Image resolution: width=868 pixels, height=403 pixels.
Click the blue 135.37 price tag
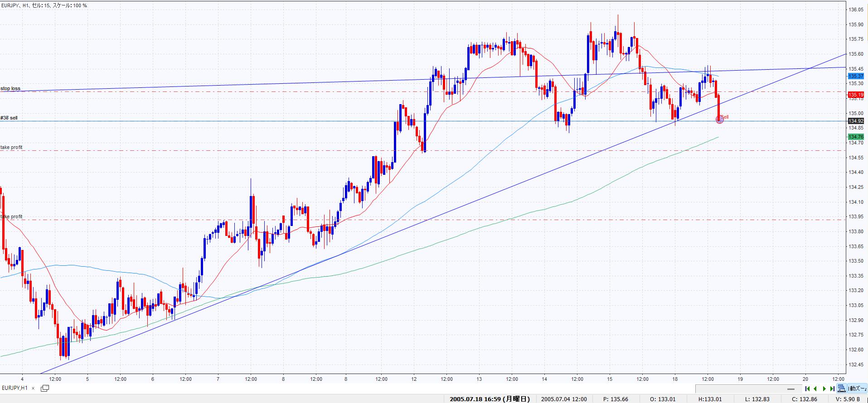[855, 77]
